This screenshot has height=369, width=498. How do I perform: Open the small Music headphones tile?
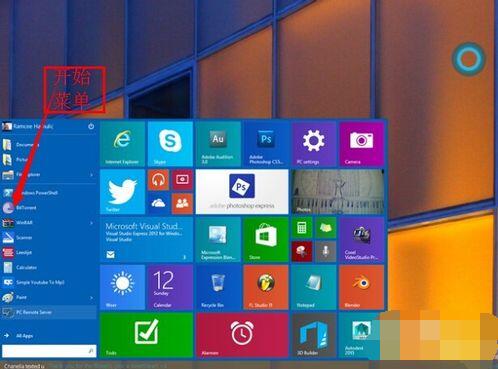point(158,180)
